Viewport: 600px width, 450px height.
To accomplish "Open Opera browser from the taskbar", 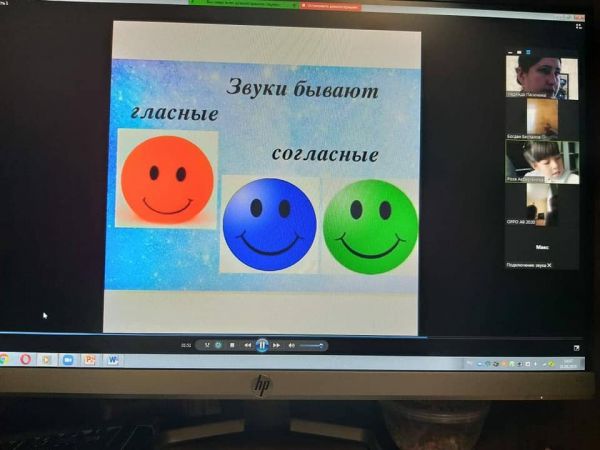I will 26,359.
